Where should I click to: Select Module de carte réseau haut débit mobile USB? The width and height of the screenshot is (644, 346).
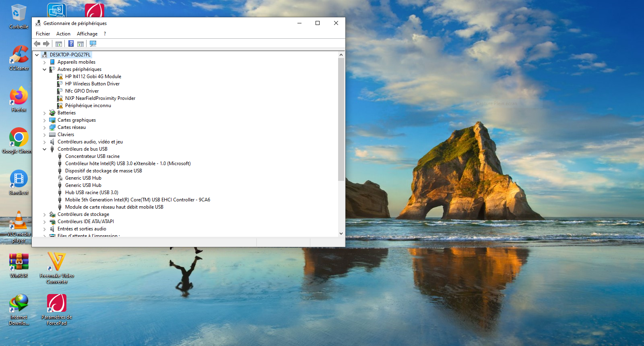114,207
